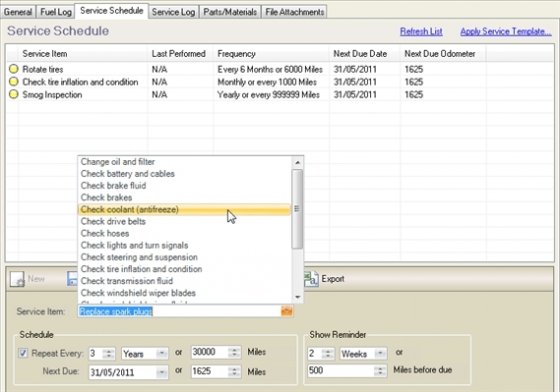
Task: Click the 30000 Miles spinner
Action: pos(234,353)
